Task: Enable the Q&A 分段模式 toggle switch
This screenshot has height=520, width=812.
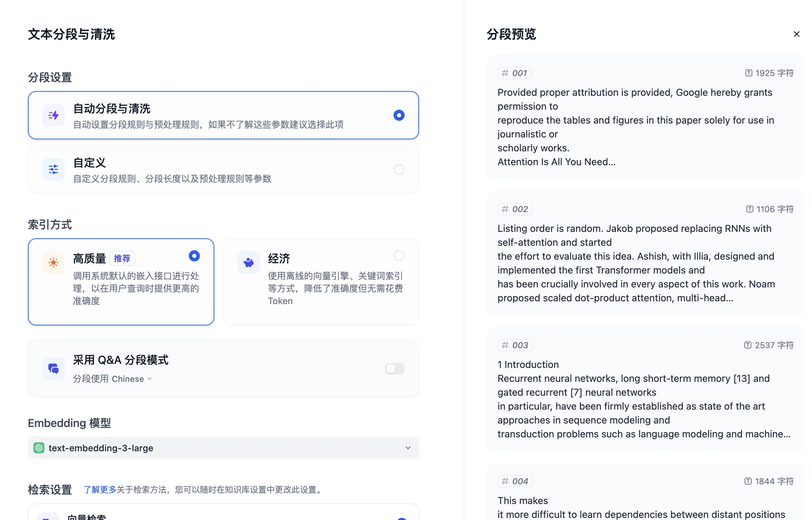Action: (395, 369)
